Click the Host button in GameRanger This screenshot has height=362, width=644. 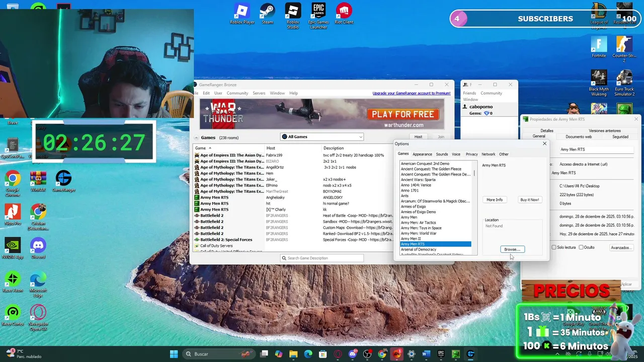click(x=418, y=137)
